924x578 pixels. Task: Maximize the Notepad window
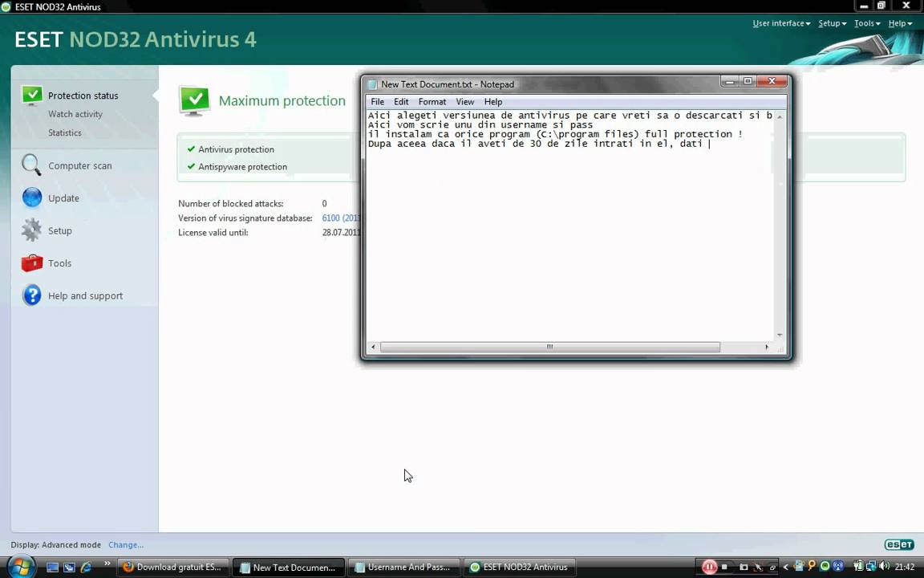click(748, 81)
